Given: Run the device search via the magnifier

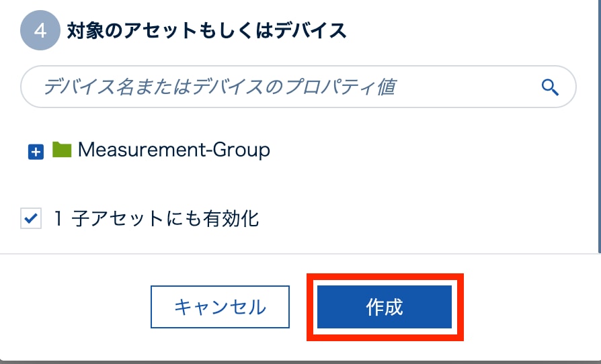Looking at the screenshot, I should pos(550,87).
